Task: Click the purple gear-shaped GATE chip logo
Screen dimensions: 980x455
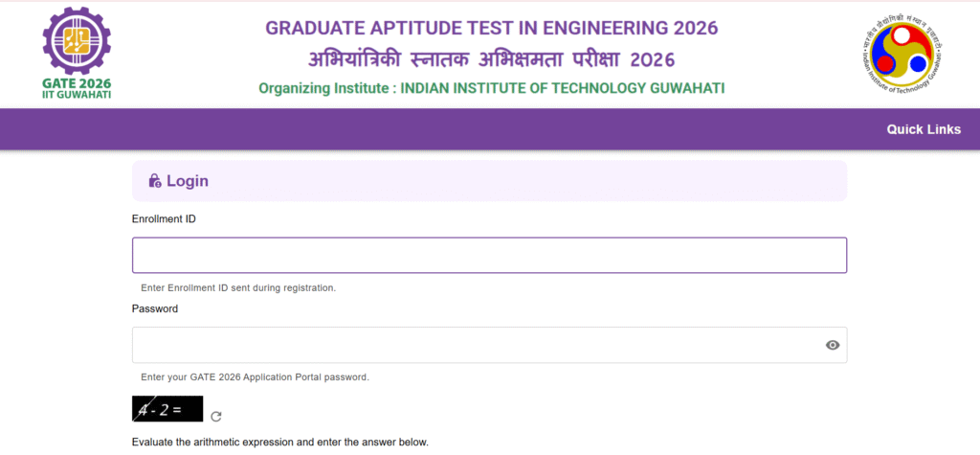Action: coord(77,42)
